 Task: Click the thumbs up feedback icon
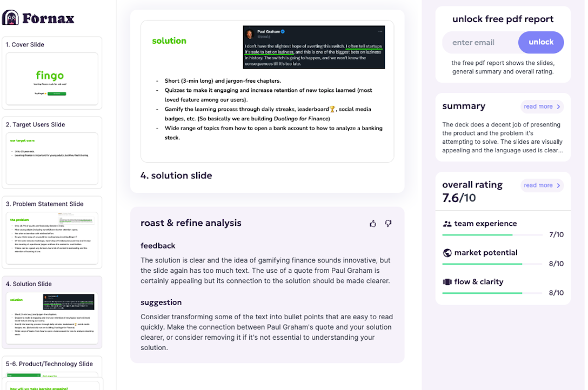[x=373, y=224]
